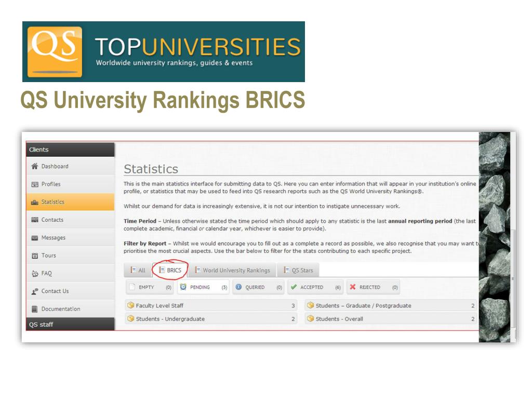Expand Students – Graduate / Postgraduate row
The height and width of the screenshot is (399, 532).
coord(391,305)
